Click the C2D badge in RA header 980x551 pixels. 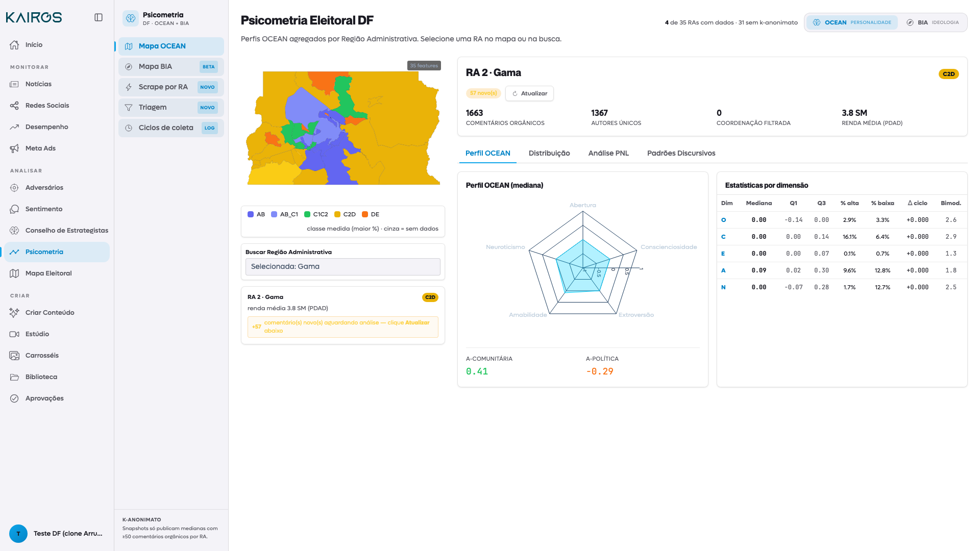949,74
